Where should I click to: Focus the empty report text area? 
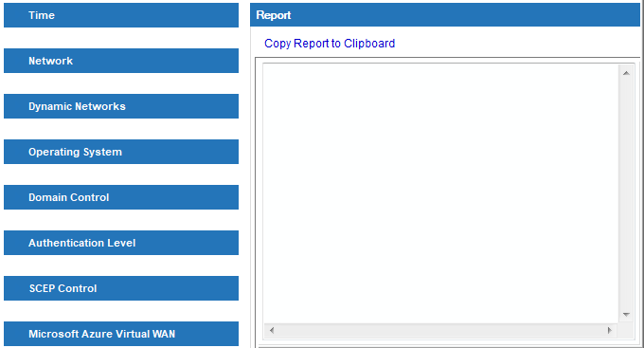(x=440, y=193)
